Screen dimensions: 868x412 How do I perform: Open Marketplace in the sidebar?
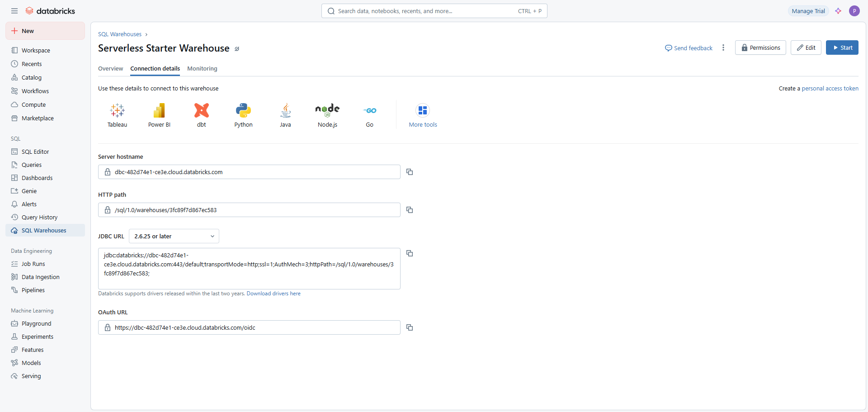(45, 118)
